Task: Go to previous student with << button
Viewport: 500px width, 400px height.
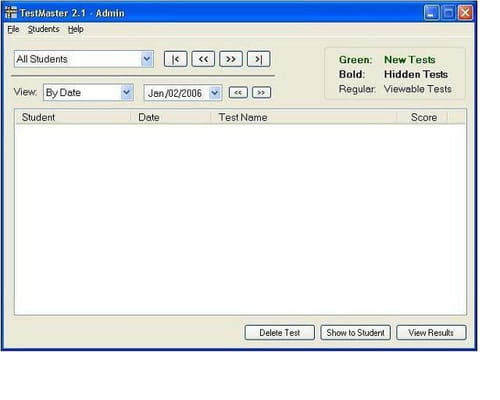Action: click(203, 59)
